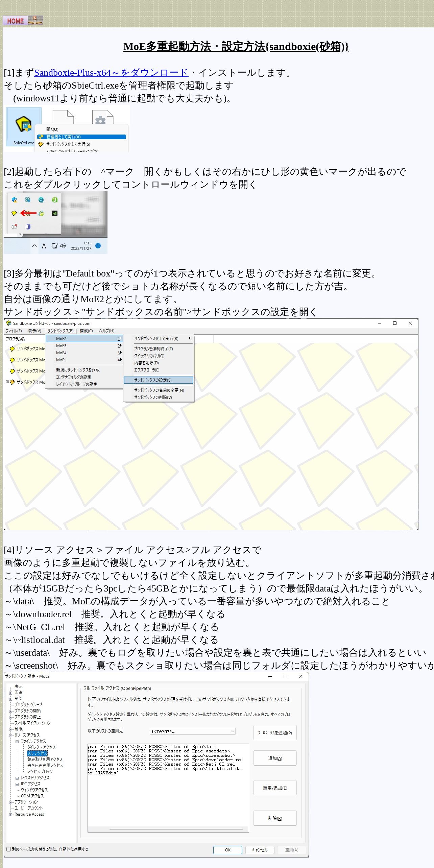This screenshot has height=868, width=434.
Task: Open the Sandboxie-Plus-x64 download link
Action: click(111, 73)
